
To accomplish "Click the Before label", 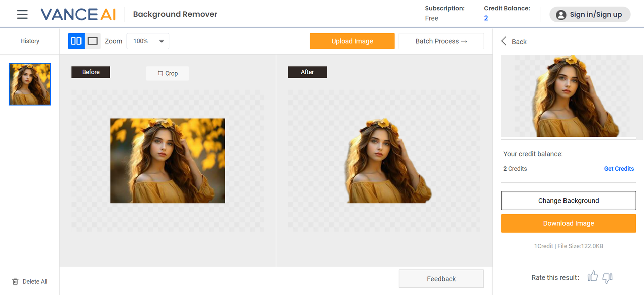I will [x=91, y=72].
